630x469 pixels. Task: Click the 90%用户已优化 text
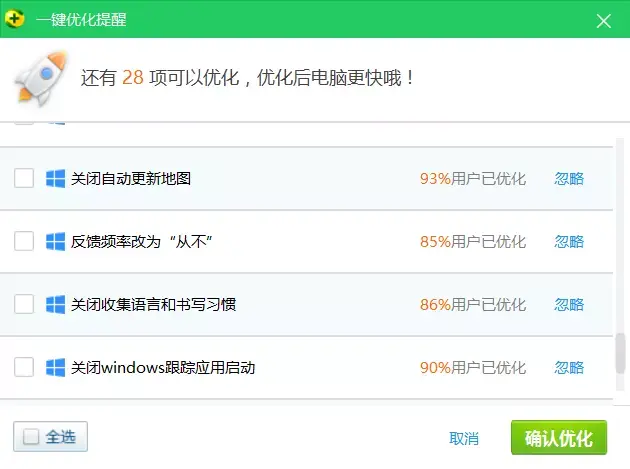pos(473,368)
